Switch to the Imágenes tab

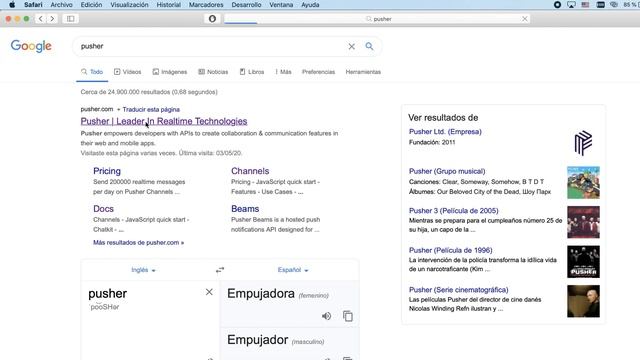pos(170,72)
